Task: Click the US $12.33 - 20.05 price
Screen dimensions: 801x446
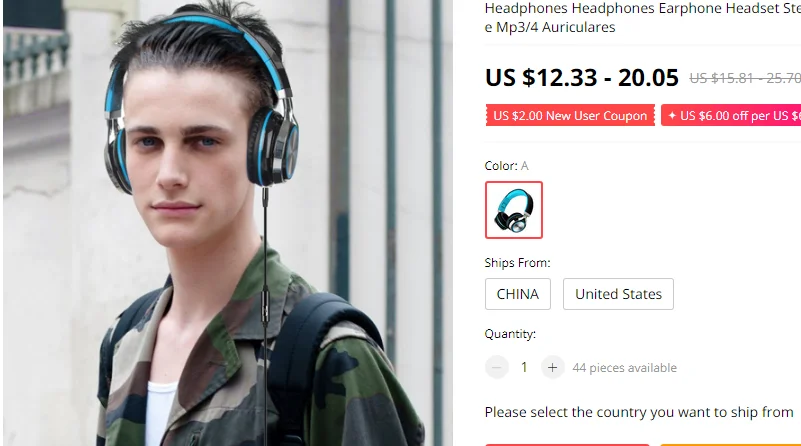Action: click(x=581, y=78)
